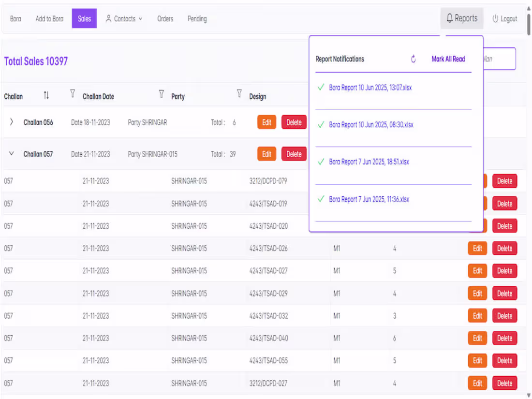This screenshot has height=399, width=532.
Task: Edit Challan 057
Action: coord(266,154)
